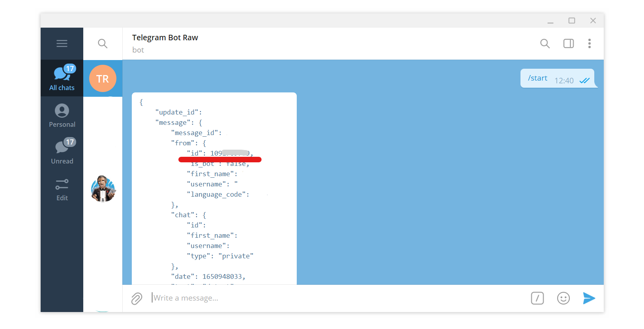644x329 pixels.
Task: Click the /start command message
Action: pyautogui.click(x=537, y=78)
